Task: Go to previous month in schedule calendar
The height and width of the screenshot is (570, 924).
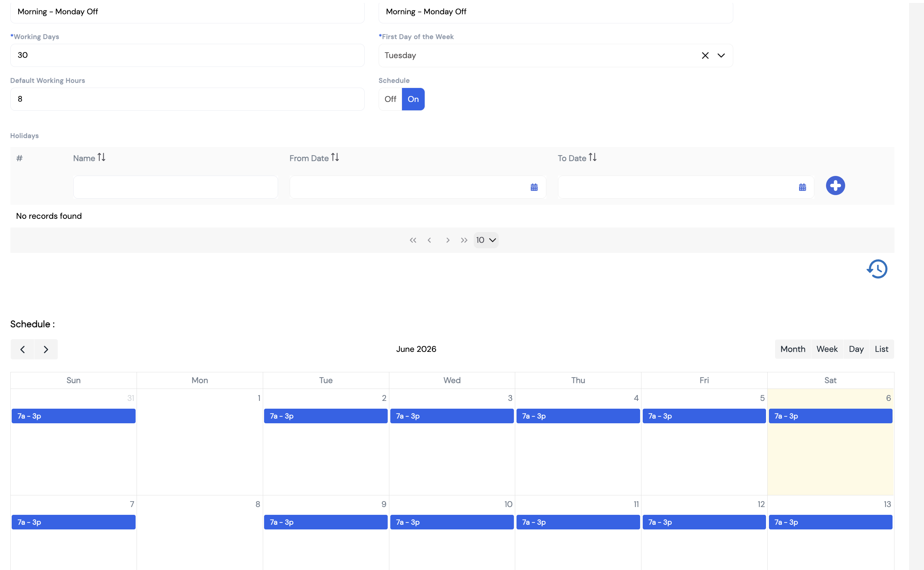Action: [23, 350]
